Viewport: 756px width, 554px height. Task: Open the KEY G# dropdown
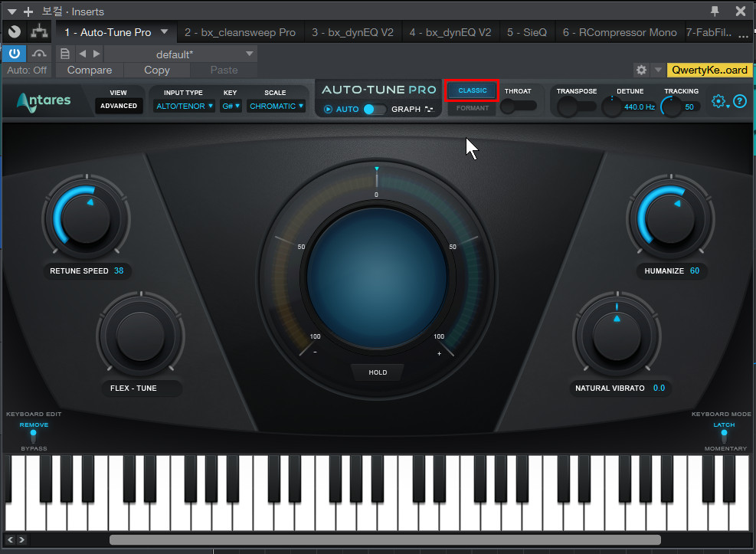[x=231, y=106]
